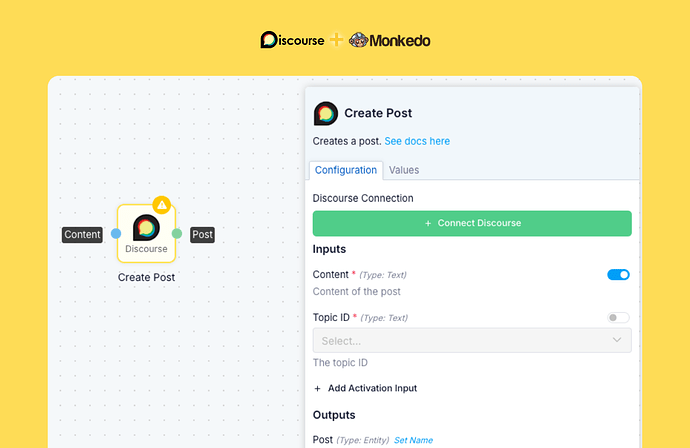Enable the Topic ID input switch
The height and width of the screenshot is (448, 690).
coord(618,317)
